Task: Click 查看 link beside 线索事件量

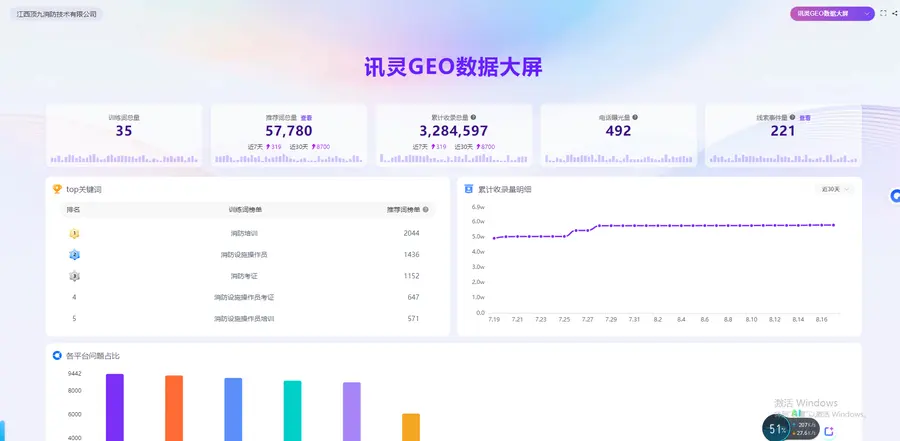Action: pos(805,118)
